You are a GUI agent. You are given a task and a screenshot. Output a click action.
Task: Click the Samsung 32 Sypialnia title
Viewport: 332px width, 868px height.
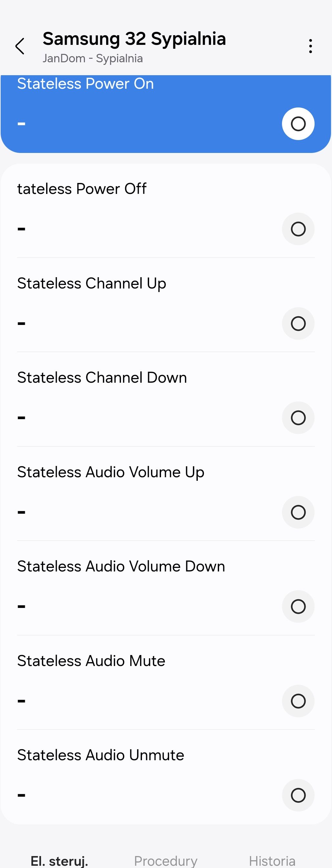(x=134, y=39)
